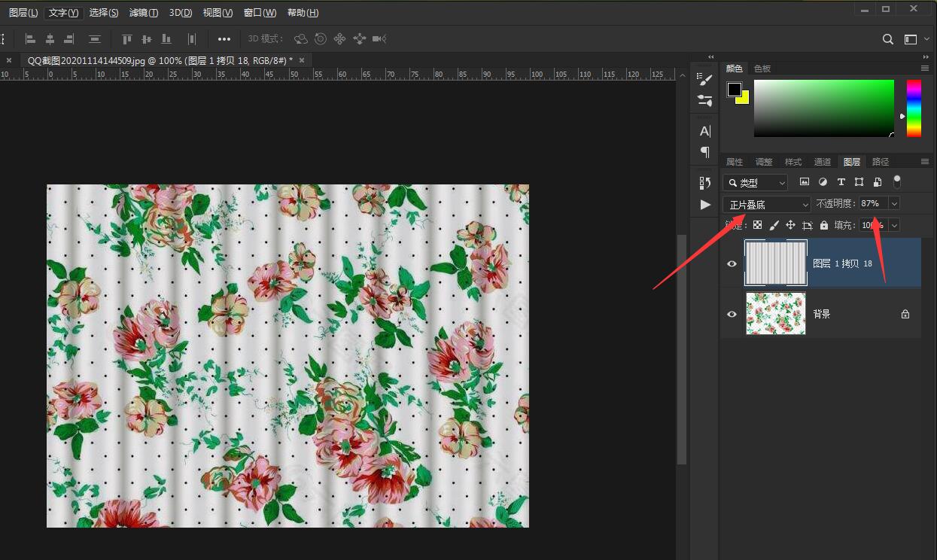Click the align right edges icon
937x560 pixels.
click(69, 38)
